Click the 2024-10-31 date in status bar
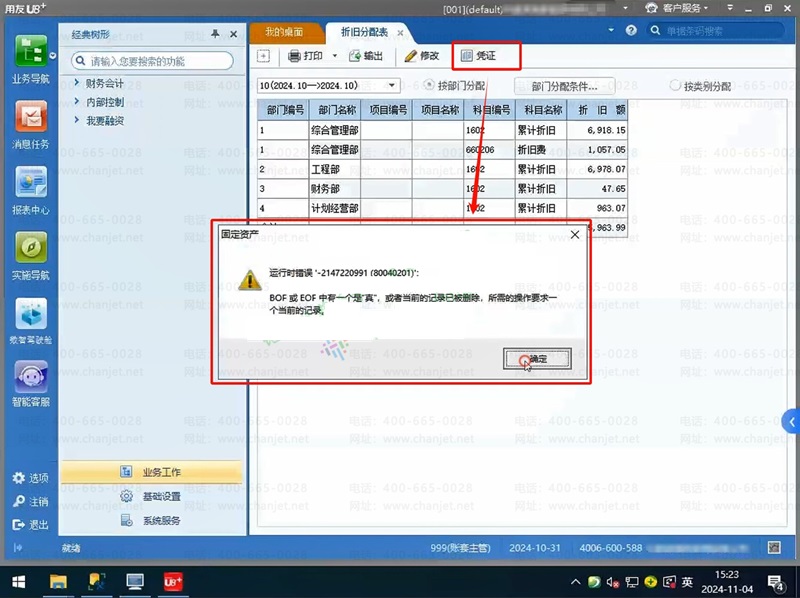The height and width of the screenshot is (598, 800). click(535, 548)
